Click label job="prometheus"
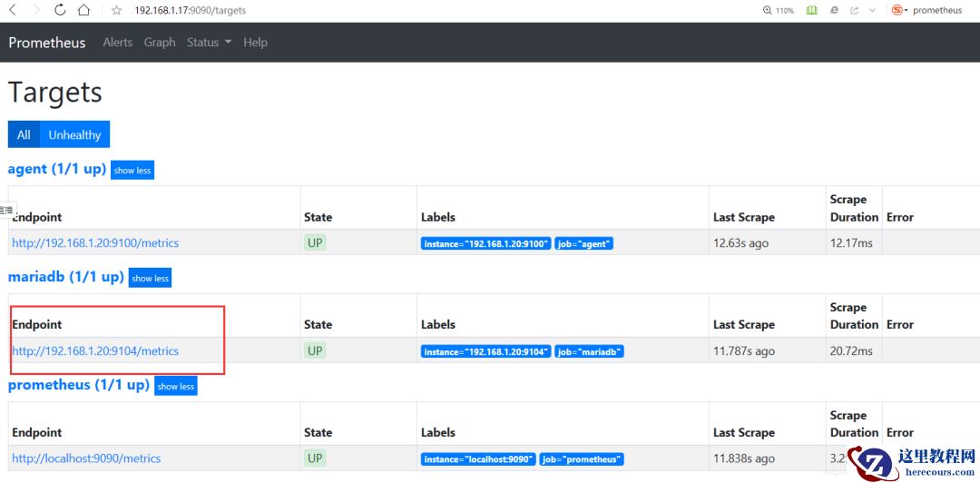The image size is (980, 483). 582,460
